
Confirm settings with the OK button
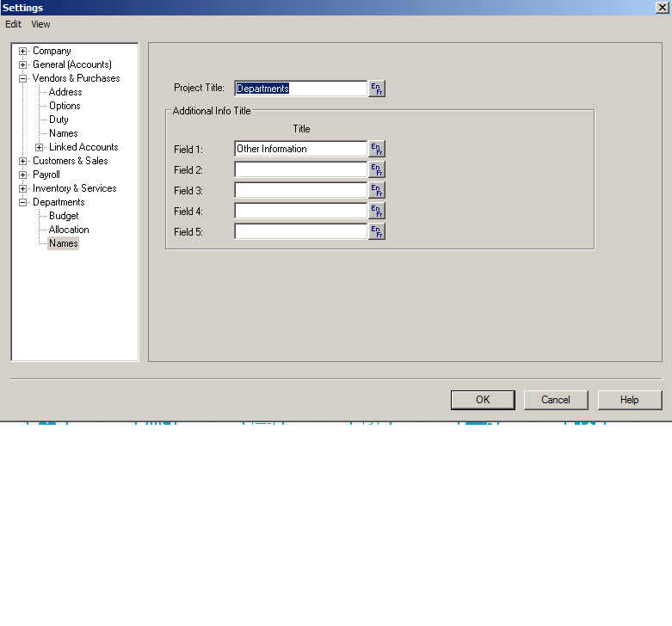(483, 400)
